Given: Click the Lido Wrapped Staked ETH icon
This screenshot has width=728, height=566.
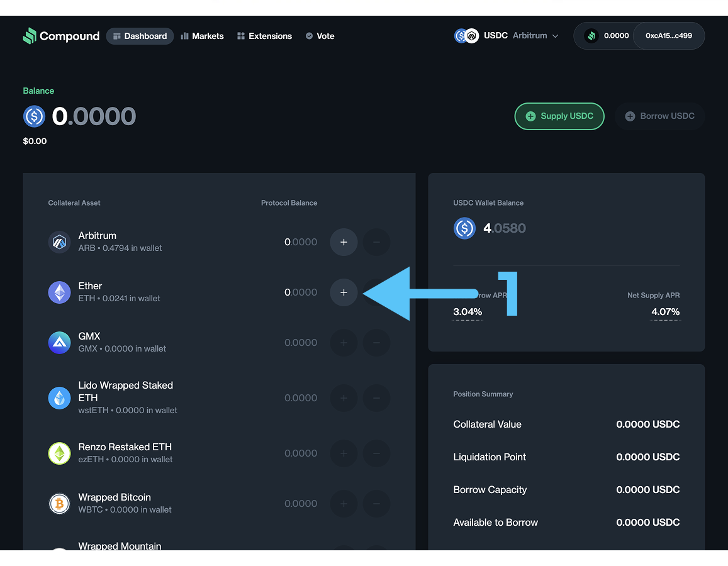Looking at the screenshot, I should (60, 398).
